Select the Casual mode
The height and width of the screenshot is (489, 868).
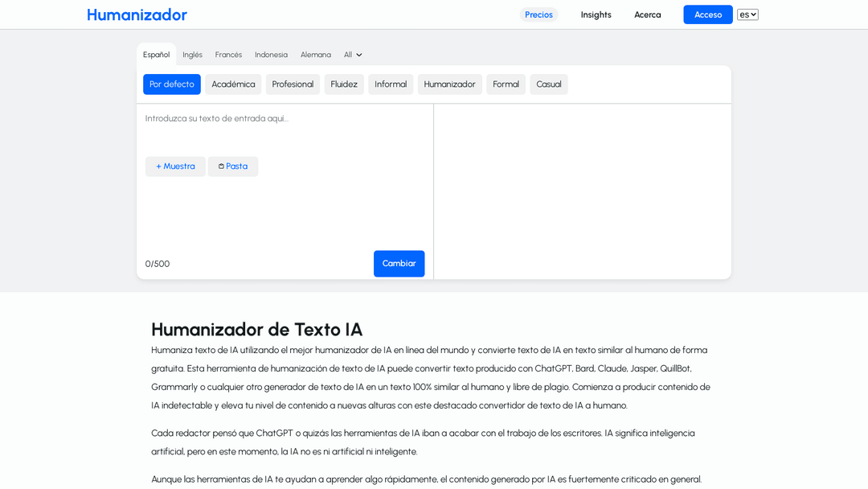549,84
